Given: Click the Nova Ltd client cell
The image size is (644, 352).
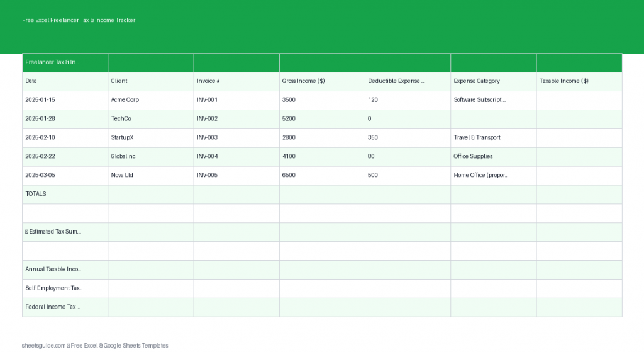Looking at the screenshot, I should 150,175.
